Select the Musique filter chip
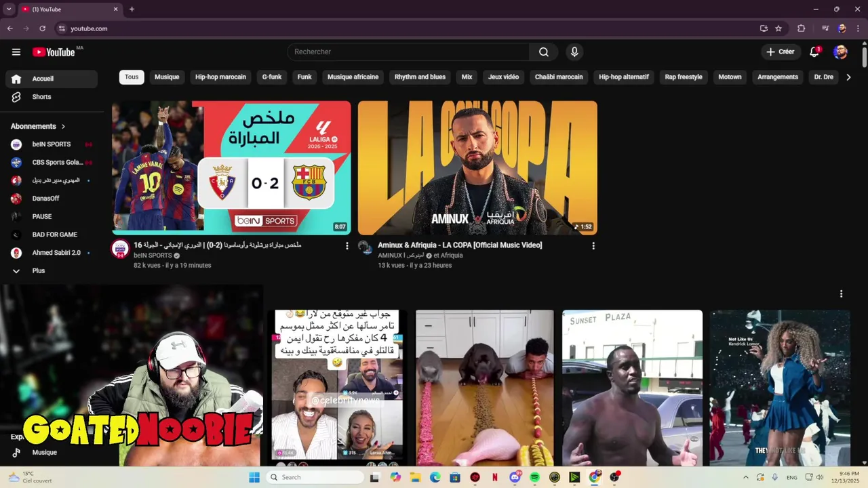This screenshot has height=488, width=868. [167, 77]
